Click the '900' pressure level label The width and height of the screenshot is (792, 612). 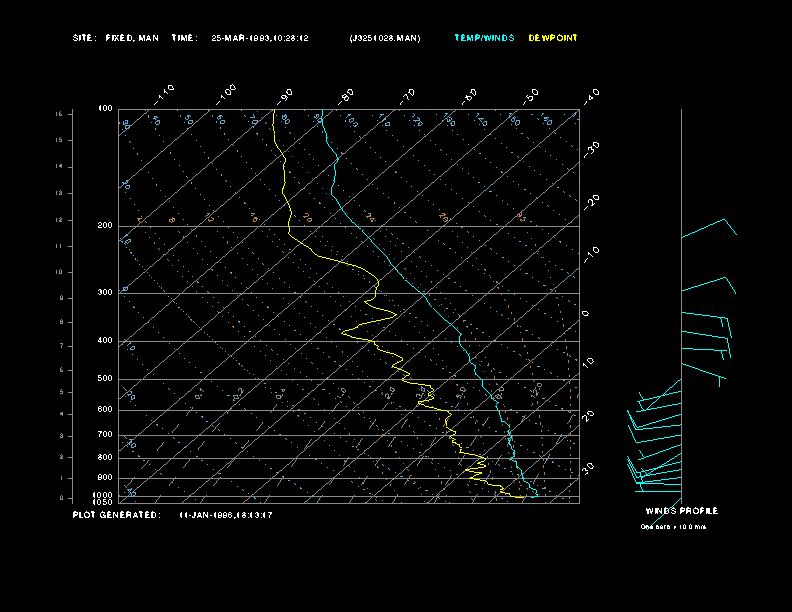coord(105,477)
